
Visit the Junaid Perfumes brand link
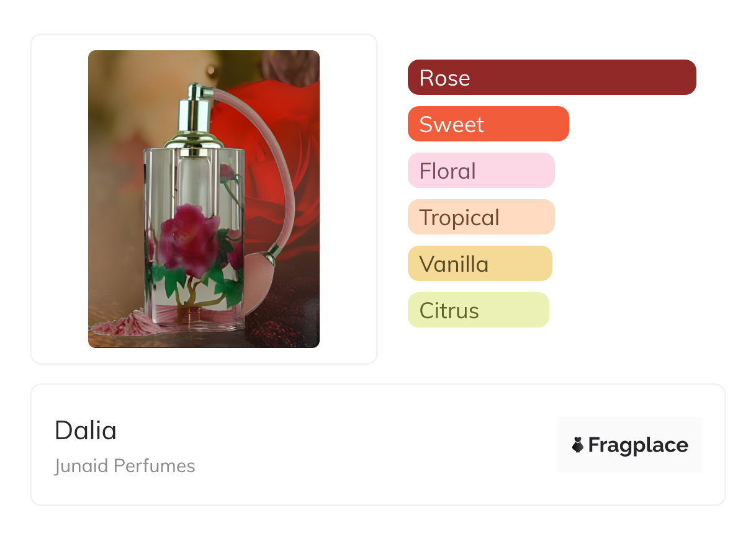point(125,466)
